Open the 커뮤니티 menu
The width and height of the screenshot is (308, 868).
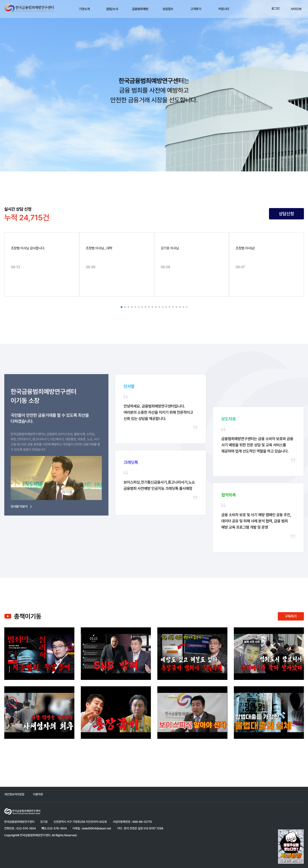(x=223, y=9)
